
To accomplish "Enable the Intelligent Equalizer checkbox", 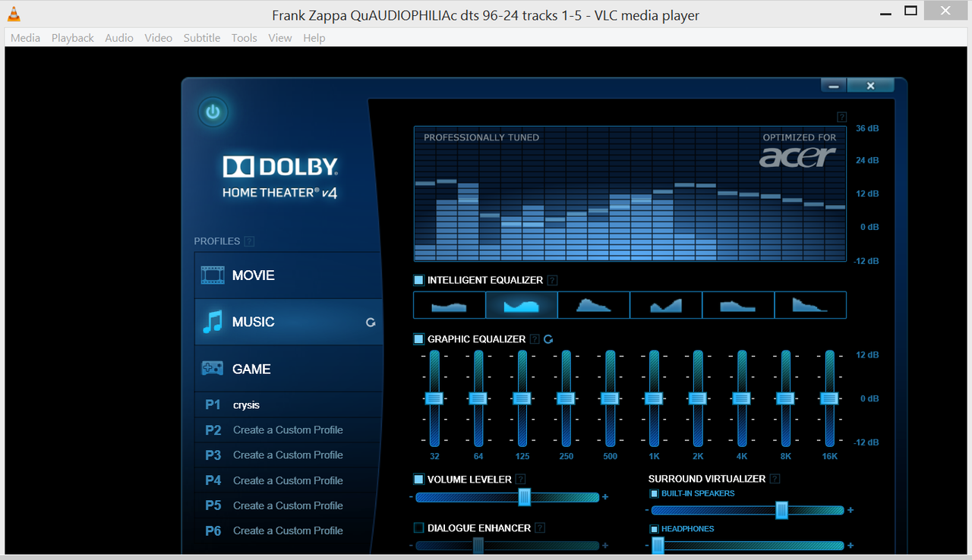I will point(418,280).
